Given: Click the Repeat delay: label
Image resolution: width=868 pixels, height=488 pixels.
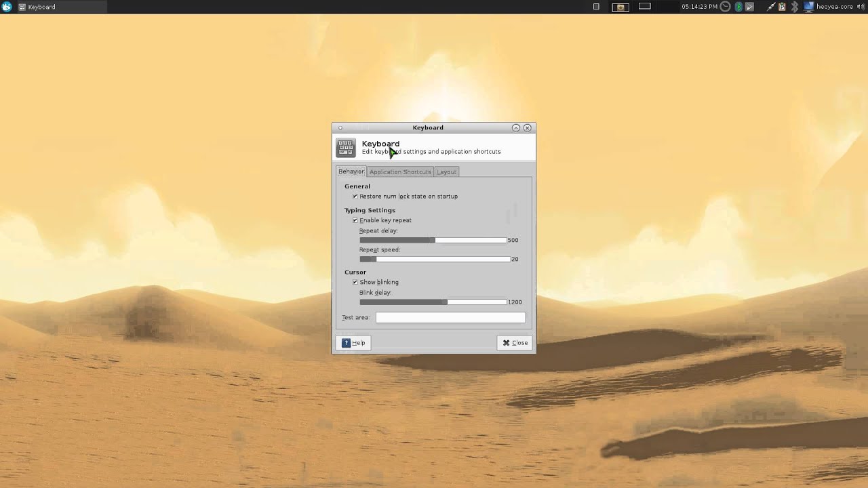Looking at the screenshot, I should 378,230.
